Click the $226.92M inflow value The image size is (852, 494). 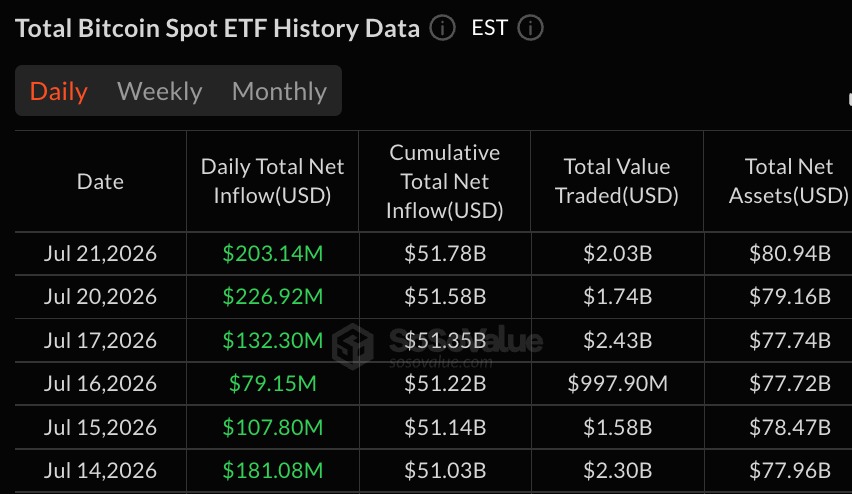click(272, 296)
